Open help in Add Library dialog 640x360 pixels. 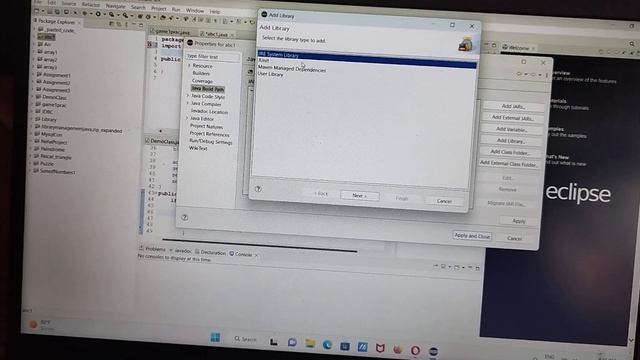[x=258, y=189]
